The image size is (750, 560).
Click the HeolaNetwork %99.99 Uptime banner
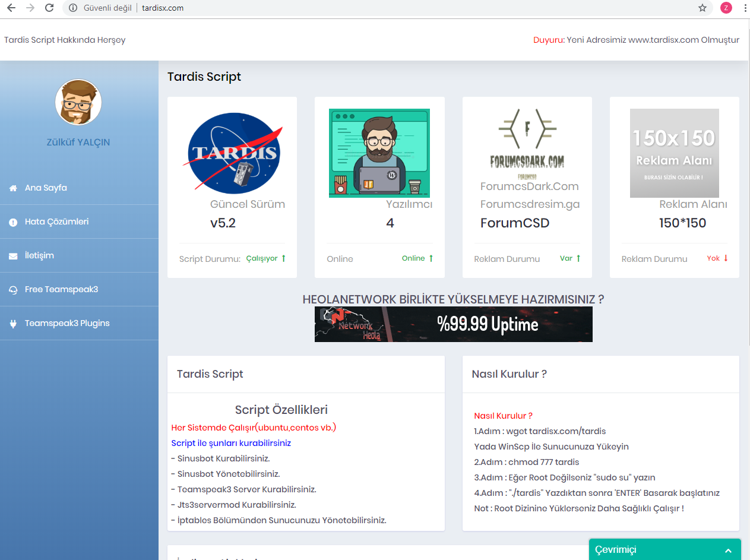pyautogui.click(x=454, y=324)
